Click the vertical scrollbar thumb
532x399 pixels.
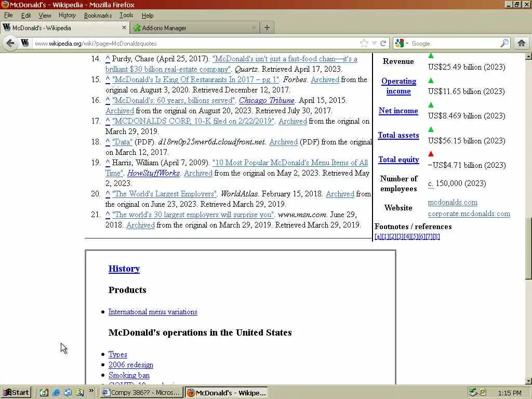(528, 248)
